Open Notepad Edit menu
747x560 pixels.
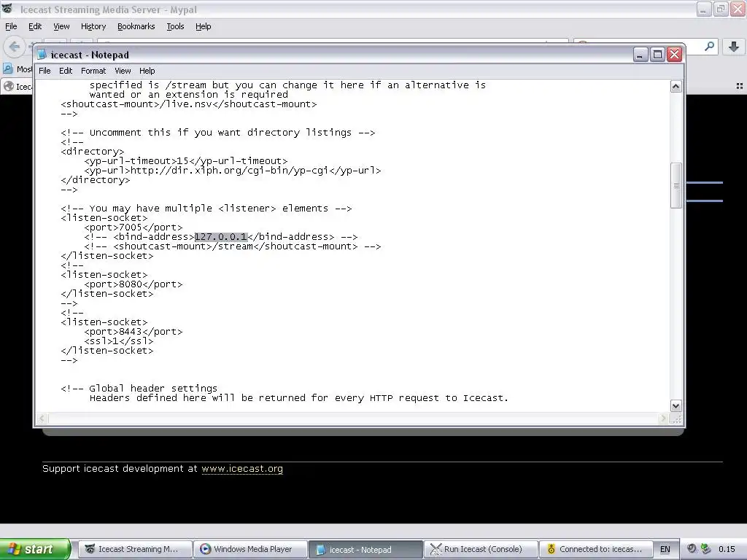coord(65,71)
